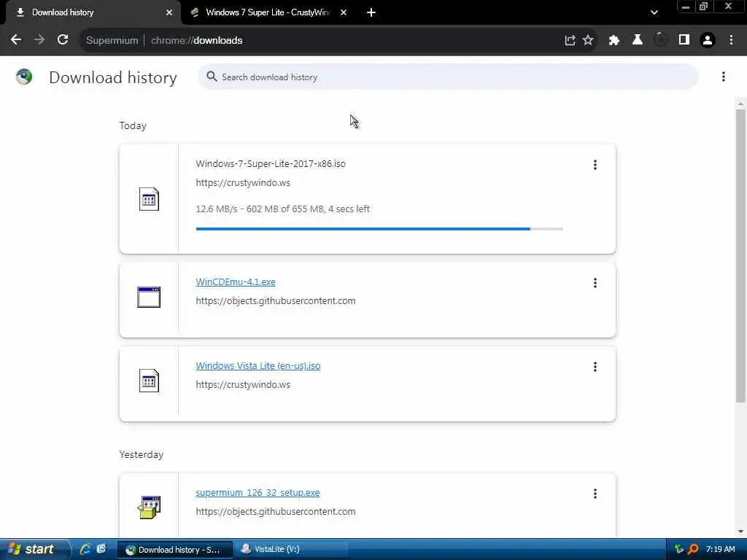Open a new tab with plus button
747x560 pixels.
[x=371, y=12]
